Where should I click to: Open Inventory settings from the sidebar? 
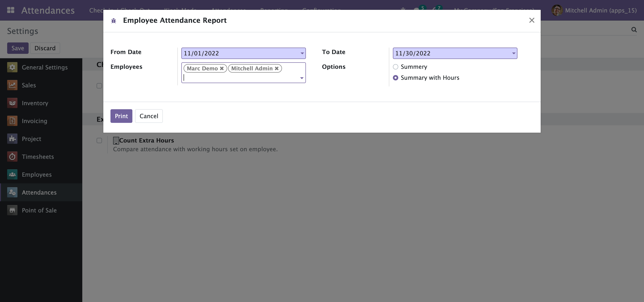pyautogui.click(x=35, y=103)
